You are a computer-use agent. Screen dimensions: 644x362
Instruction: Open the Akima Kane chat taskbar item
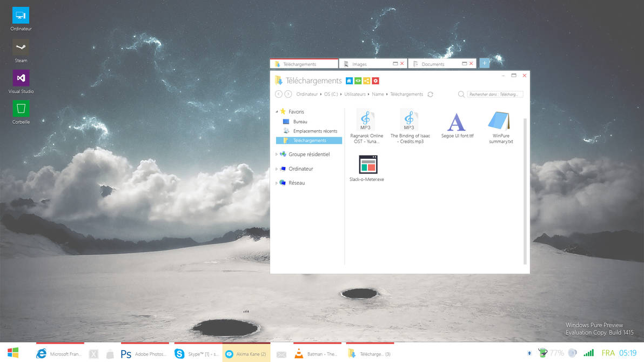[x=246, y=353]
